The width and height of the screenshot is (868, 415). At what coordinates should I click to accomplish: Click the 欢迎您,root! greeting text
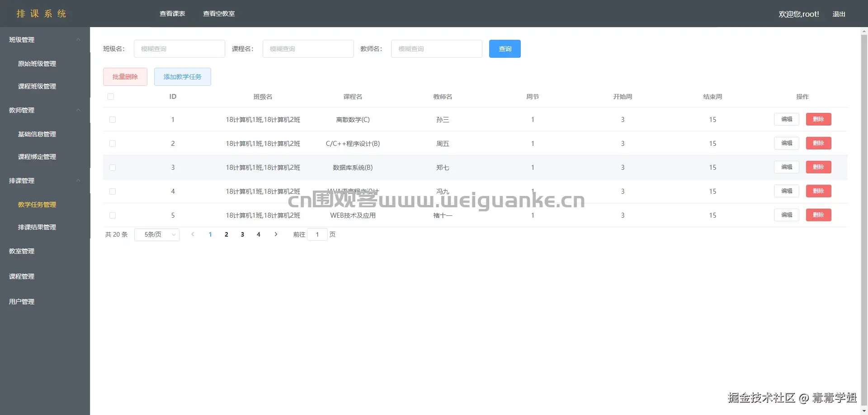point(799,14)
